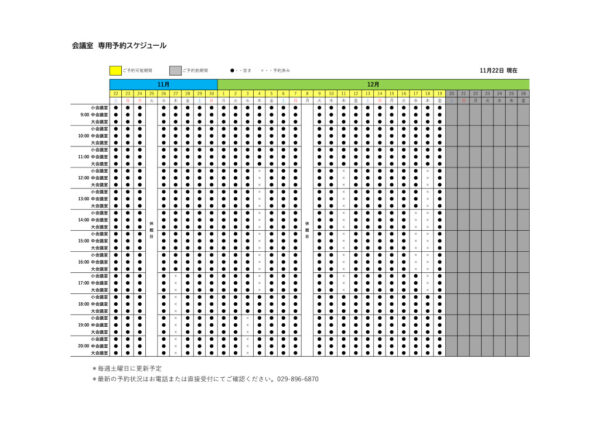Select the note 毎週土曜日に更新予定
The width and height of the screenshot is (600, 424).
pyautogui.click(x=129, y=369)
